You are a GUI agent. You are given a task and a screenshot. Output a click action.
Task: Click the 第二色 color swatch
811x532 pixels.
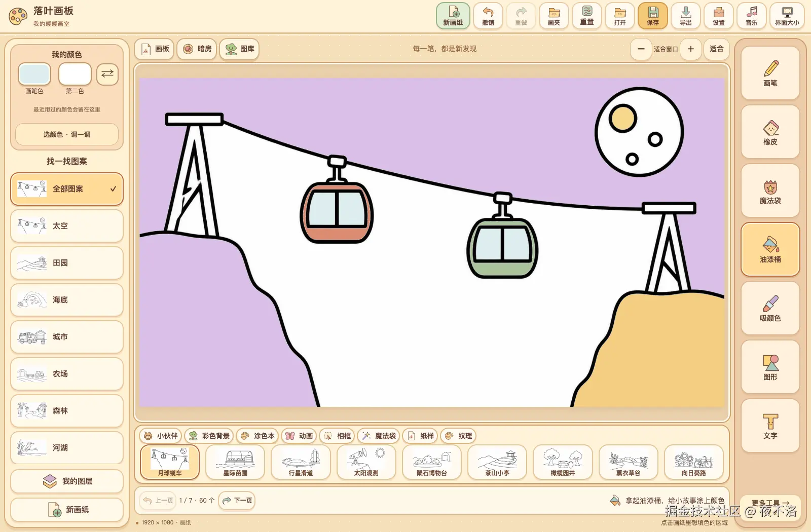tap(75, 74)
